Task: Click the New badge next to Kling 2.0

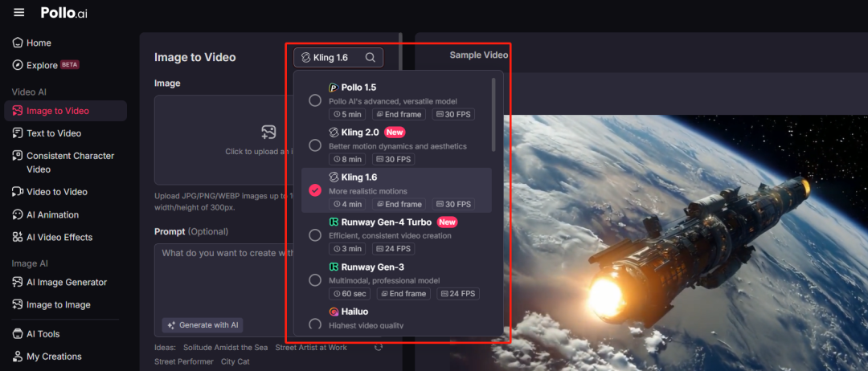Action: 395,132
